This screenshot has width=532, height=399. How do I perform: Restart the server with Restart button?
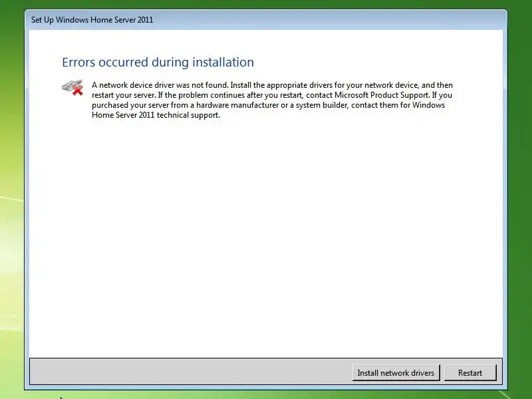pyautogui.click(x=470, y=373)
